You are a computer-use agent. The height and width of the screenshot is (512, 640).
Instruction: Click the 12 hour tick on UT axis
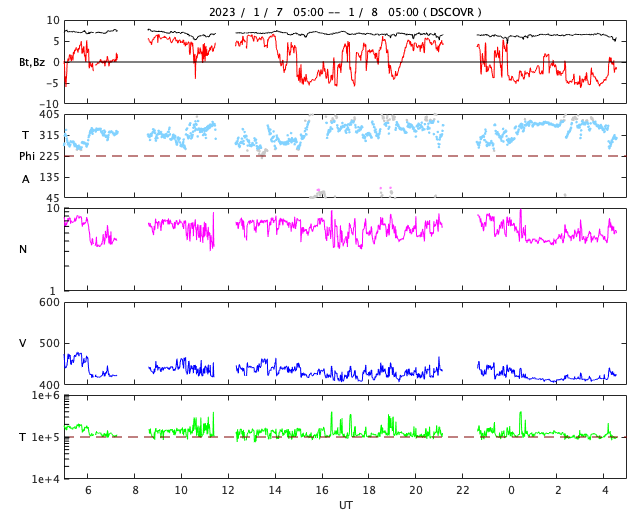point(228,490)
